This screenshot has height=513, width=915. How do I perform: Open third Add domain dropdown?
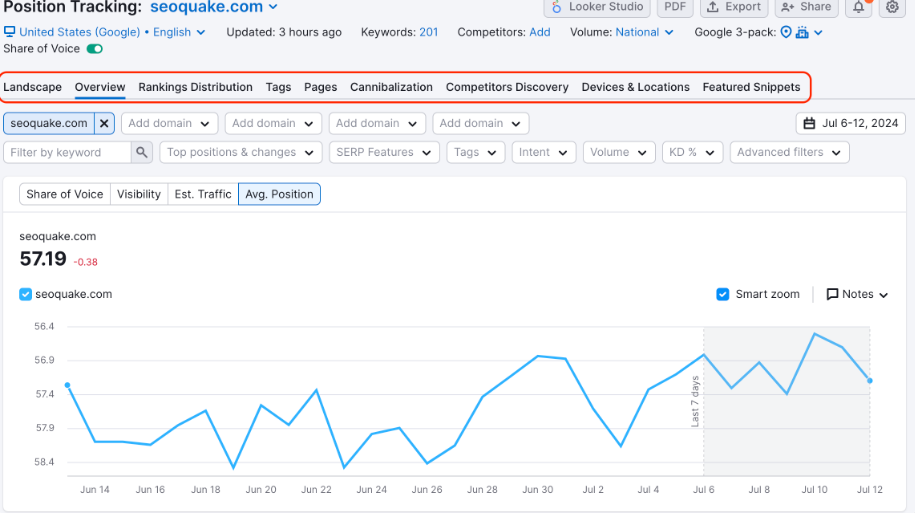[377, 123]
